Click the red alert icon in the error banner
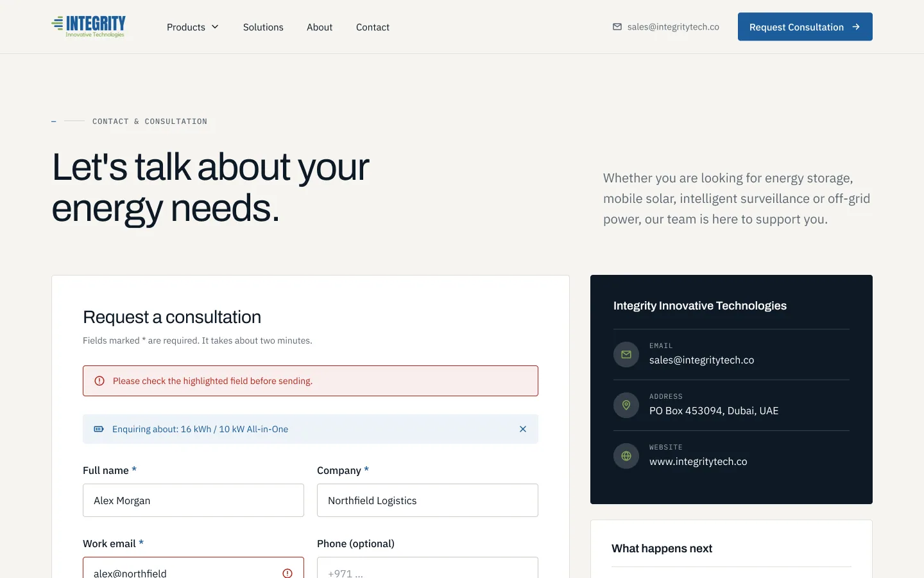Viewport: 924px width, 578px height. click(x=99, y=381)
